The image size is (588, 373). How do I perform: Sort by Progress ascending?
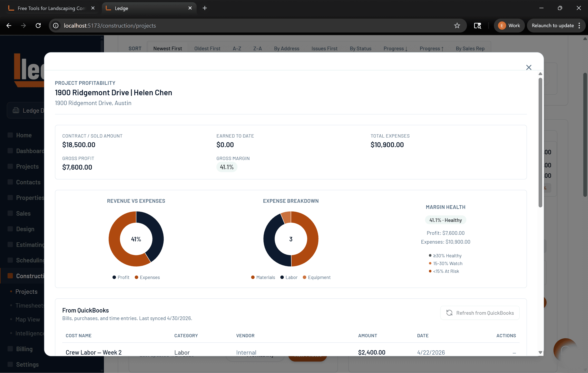(431, 48)
